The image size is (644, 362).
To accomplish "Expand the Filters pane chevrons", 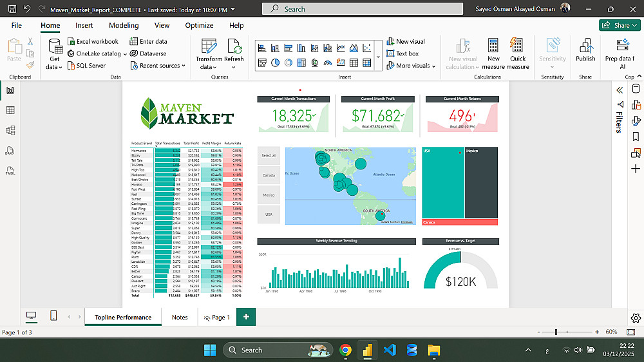I will coord(620,90).
